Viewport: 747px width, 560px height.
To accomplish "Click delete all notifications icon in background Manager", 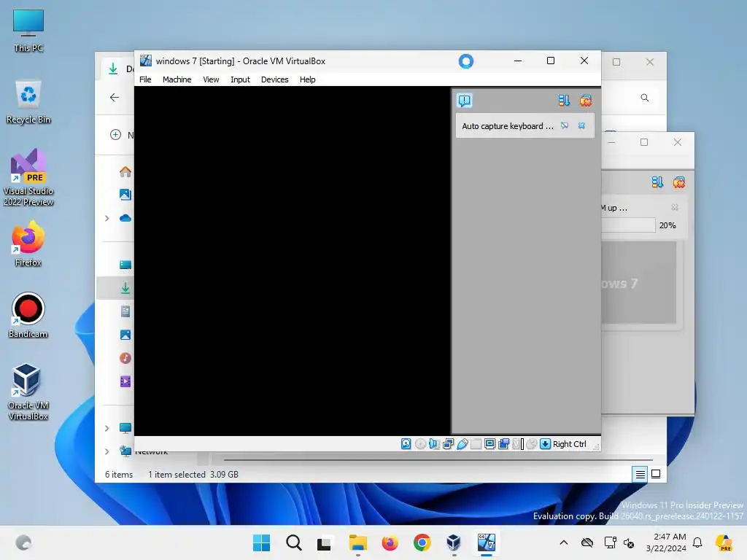I will point(679,182).
